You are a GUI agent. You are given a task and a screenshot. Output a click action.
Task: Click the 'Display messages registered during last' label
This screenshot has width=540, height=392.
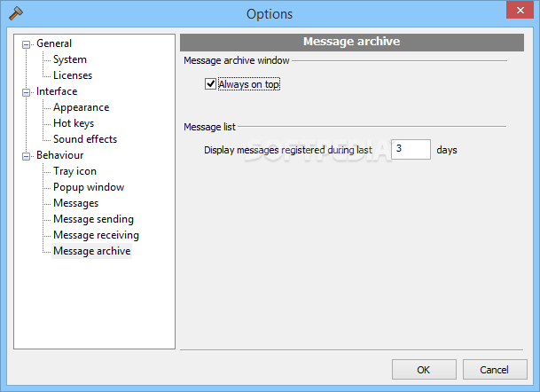[x=288, y=150]
